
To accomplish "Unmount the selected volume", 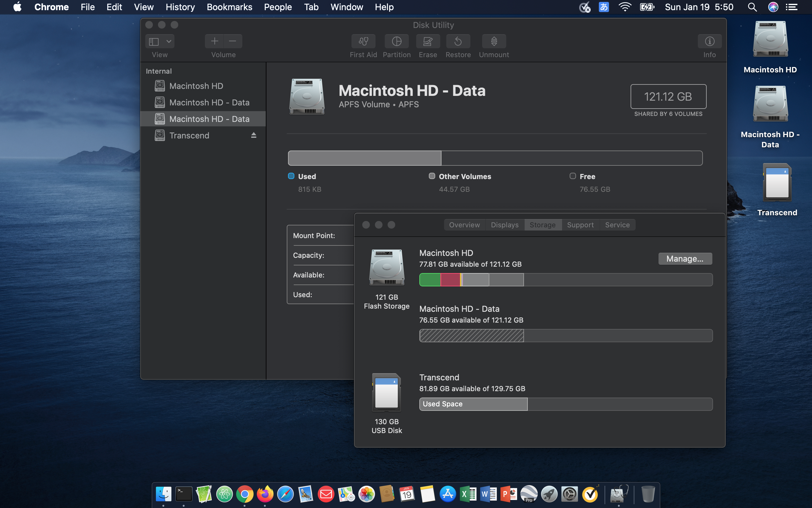I will point(494,41).
